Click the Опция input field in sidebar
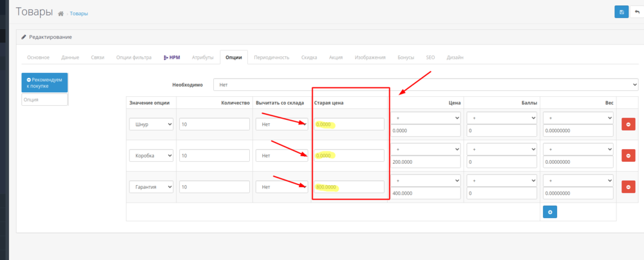 44,99
